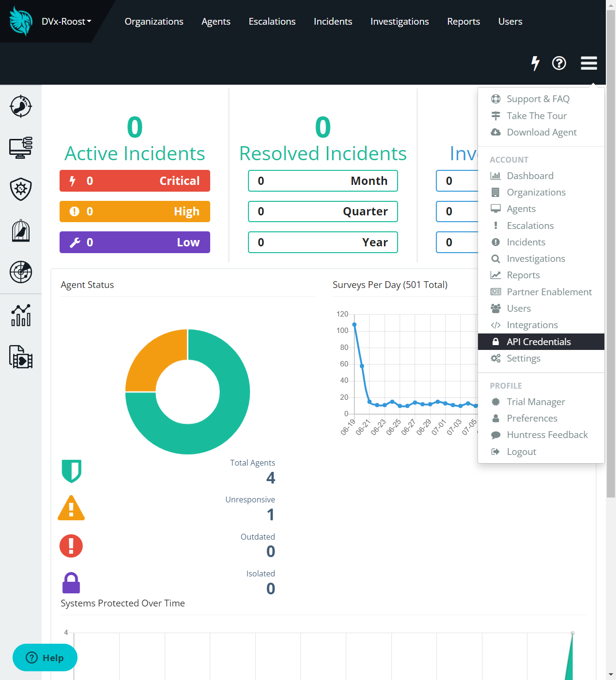Click the building icon beside Organizations
The width and height of the screenshot is (616, 680).
[495, 192]
